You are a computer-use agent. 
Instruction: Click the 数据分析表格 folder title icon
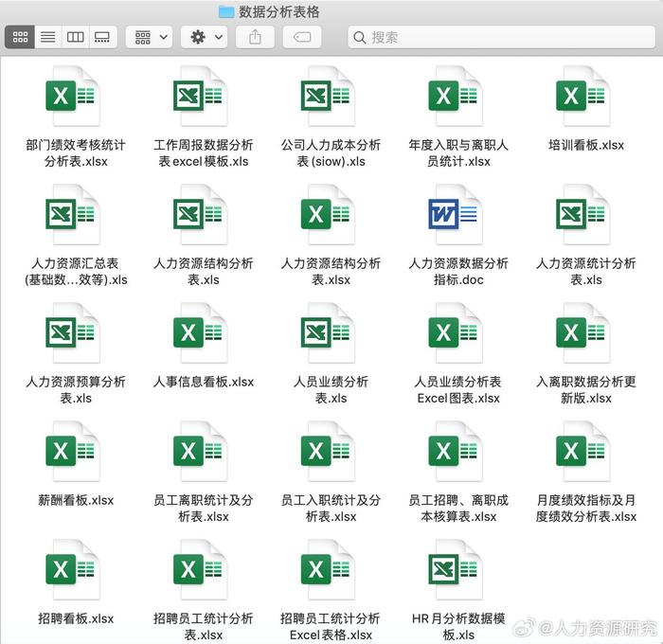[226, 12]
